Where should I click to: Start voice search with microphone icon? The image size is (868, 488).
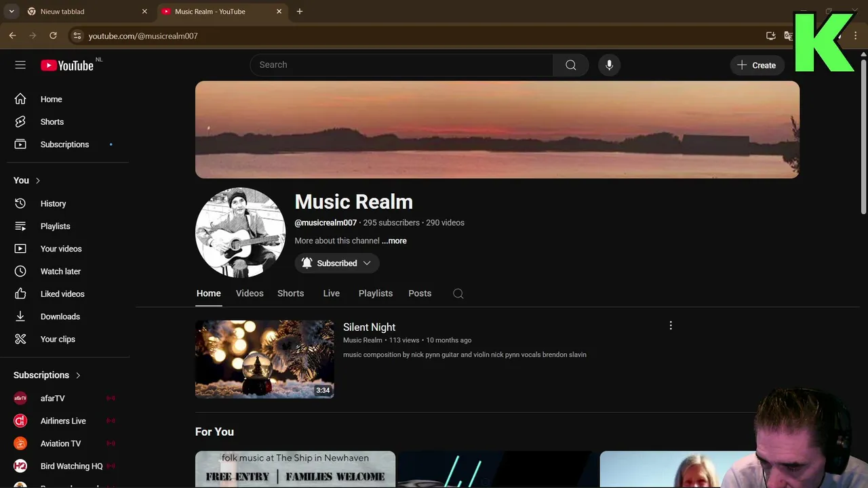[609, 65]
